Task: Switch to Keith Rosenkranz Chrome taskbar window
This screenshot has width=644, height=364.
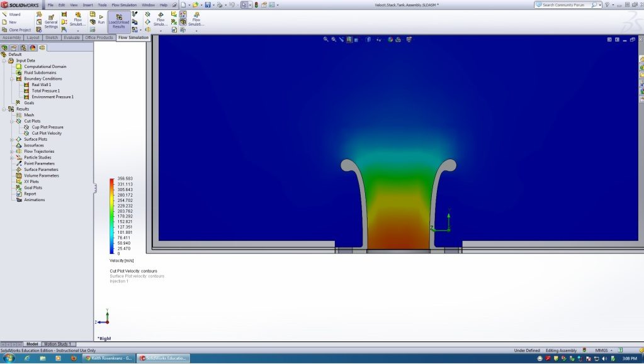Action: tap(108, 358)
